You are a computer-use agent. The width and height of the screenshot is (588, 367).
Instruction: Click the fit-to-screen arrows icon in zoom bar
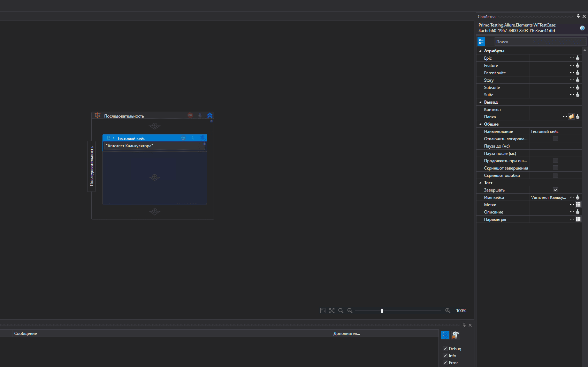point(332,311)
